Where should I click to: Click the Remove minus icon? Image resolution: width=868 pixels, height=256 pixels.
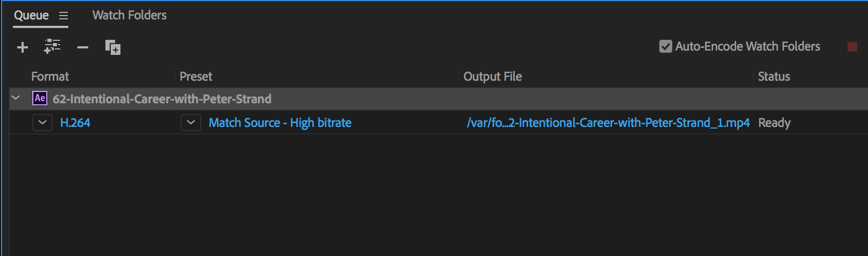click(x=82, y=47)
